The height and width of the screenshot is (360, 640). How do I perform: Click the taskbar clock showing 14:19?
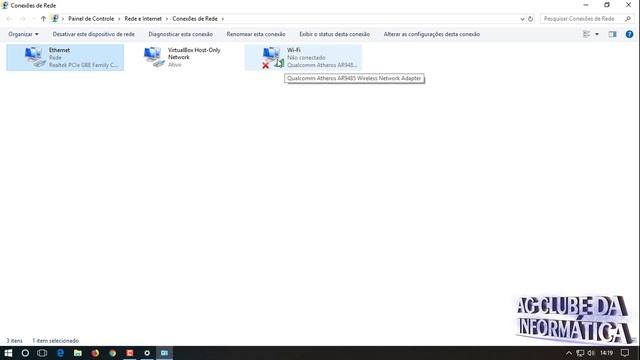[607, 353]
